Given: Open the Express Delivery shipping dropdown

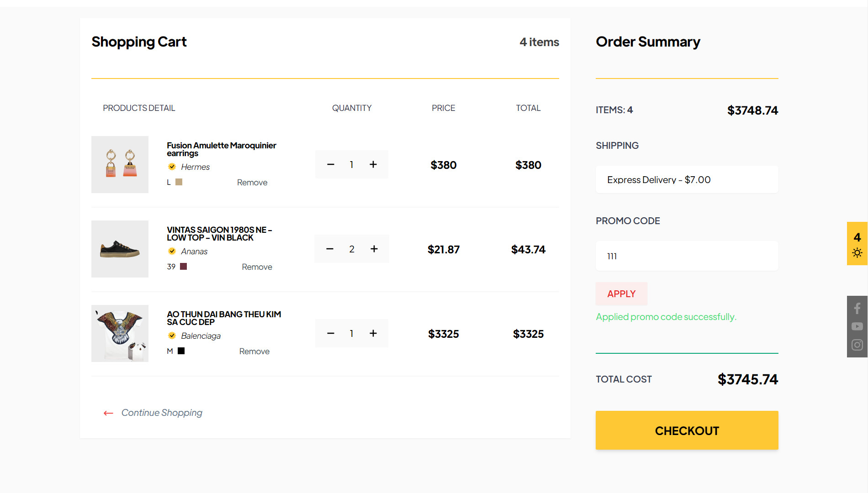Looking at the screenshot, I should point(687,180).
